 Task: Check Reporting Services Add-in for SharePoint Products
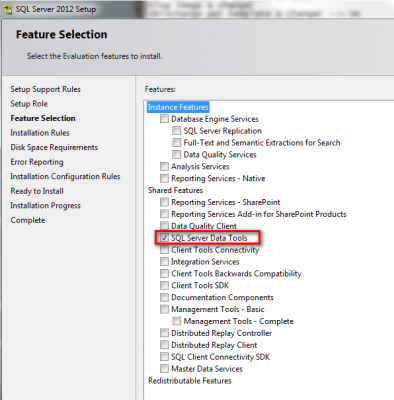coord(164,214)
